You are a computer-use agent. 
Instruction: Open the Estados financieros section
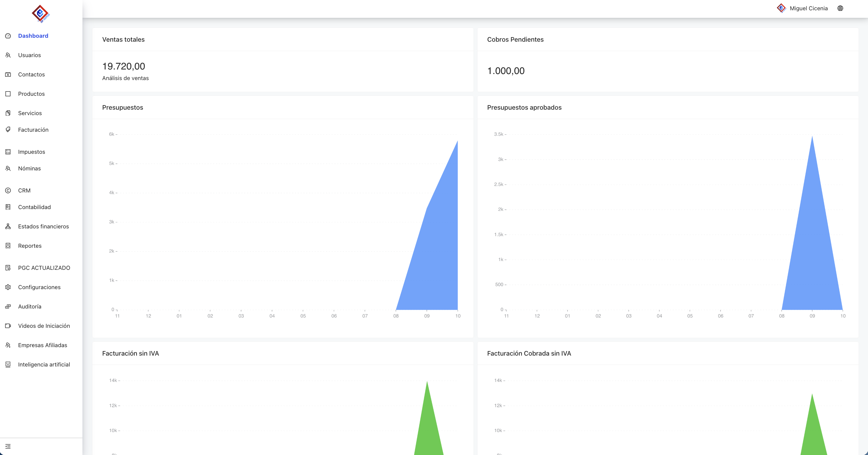tap(43, 227)
